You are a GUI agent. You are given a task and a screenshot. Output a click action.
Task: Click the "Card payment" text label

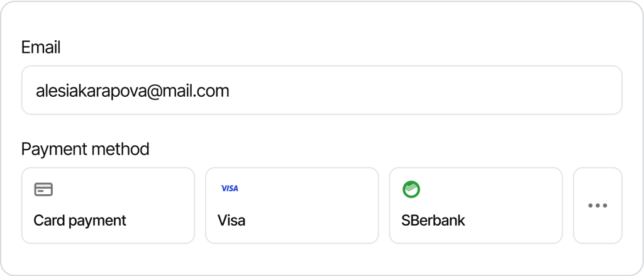[x=80, y=221]
